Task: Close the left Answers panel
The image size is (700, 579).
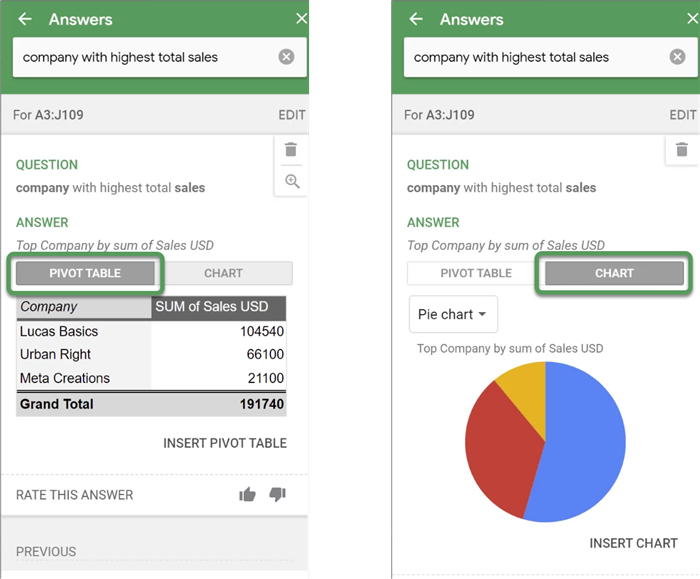Action: tap(302, 19)
